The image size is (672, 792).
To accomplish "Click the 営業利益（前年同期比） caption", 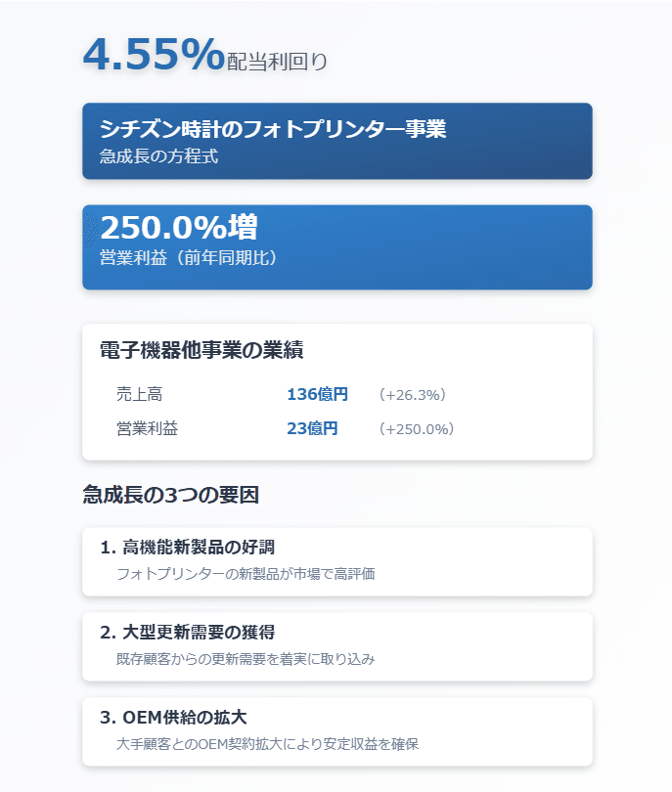I will (188, 257).
